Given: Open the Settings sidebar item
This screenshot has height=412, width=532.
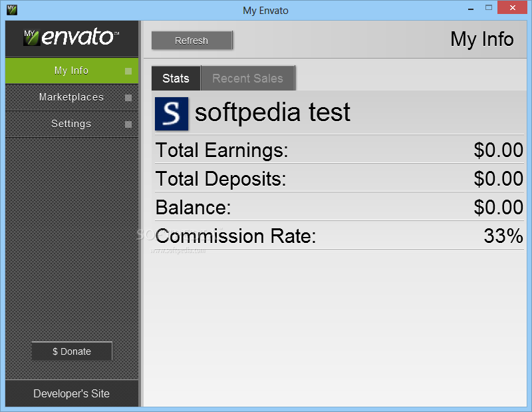Looking at the screenshot, I should (x=72, y=124).
